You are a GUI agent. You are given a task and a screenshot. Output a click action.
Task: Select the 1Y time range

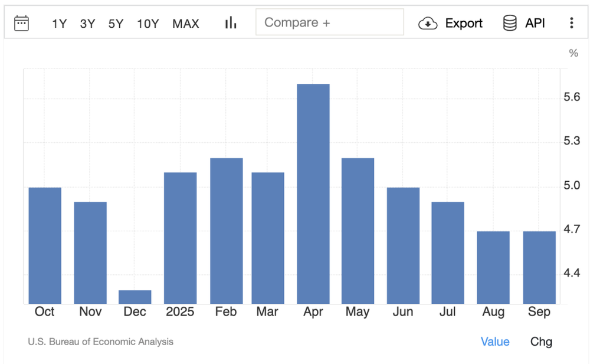tap(59, 24)
